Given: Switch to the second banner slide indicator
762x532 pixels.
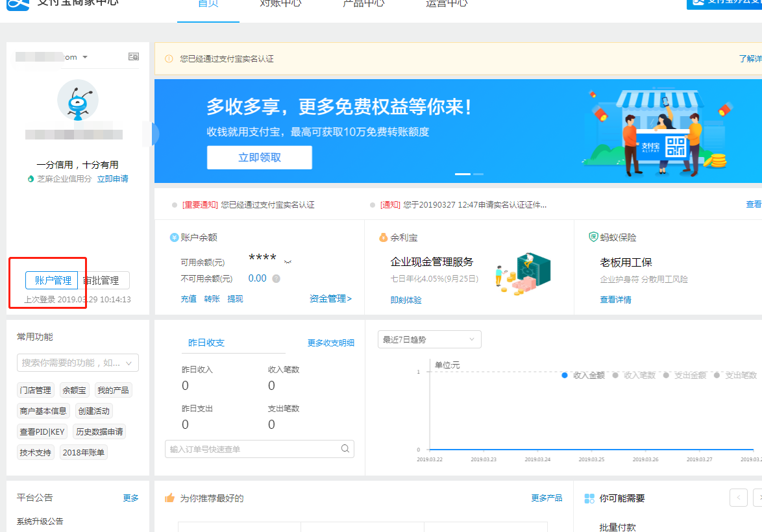Looking at the screenshot, I should tap(478, 174).
